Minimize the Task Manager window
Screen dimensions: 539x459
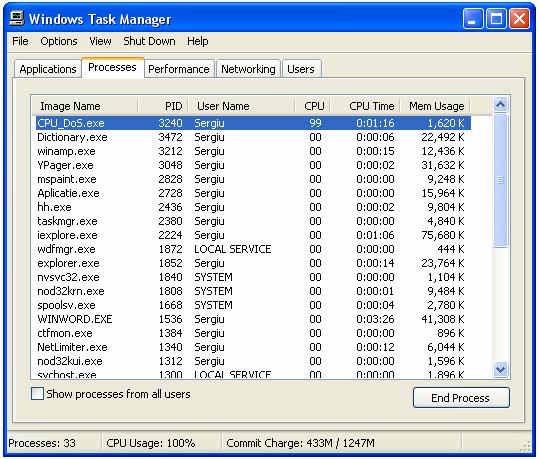click(x=473, y=18)
